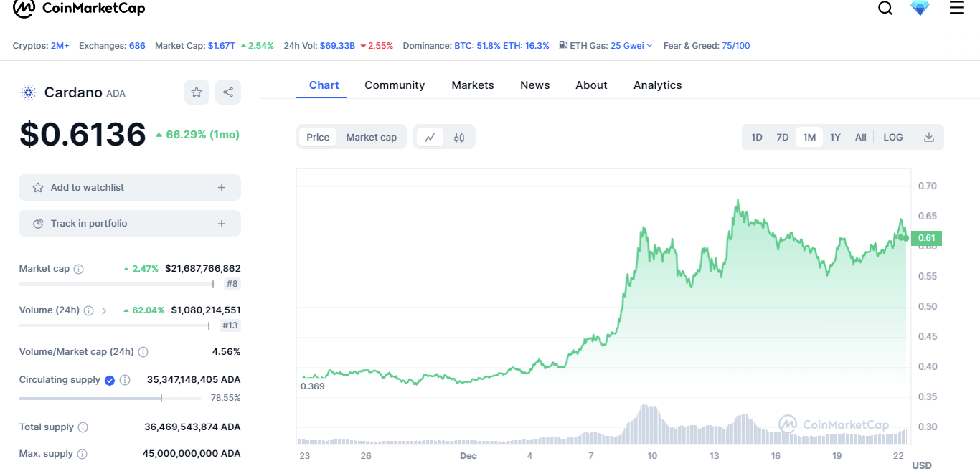This screenshot has width=980, height=471.
Task: Open the News tab
Action: pos(535,85)
